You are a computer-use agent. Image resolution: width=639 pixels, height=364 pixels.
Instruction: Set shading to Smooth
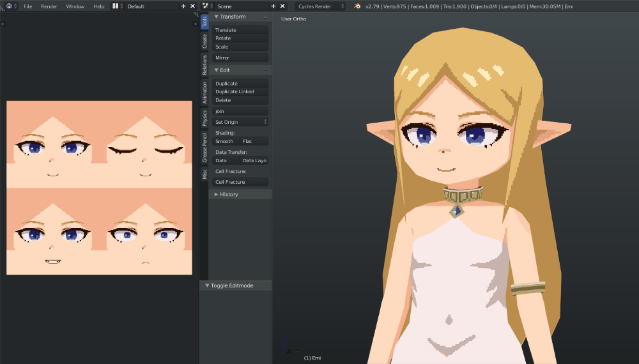pos(226,141)
